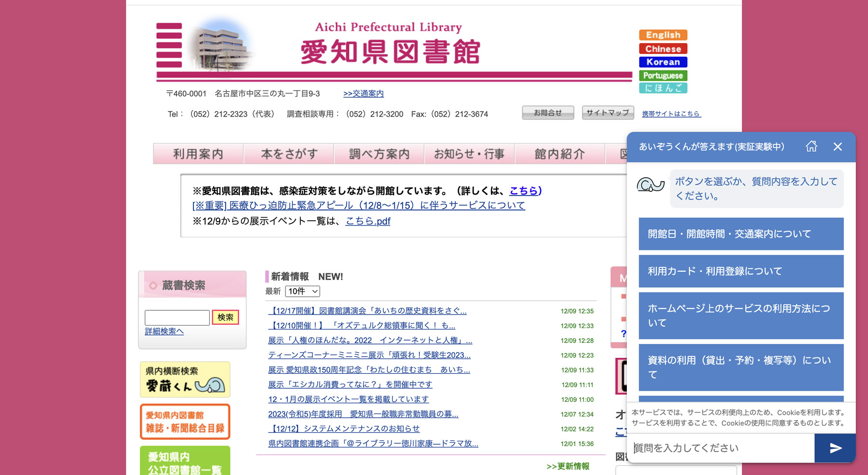Screen dimensions: 868x475
Task: Choose 資料の利用（貸出・予約・複写等） chat option
Action: point(741,368)
